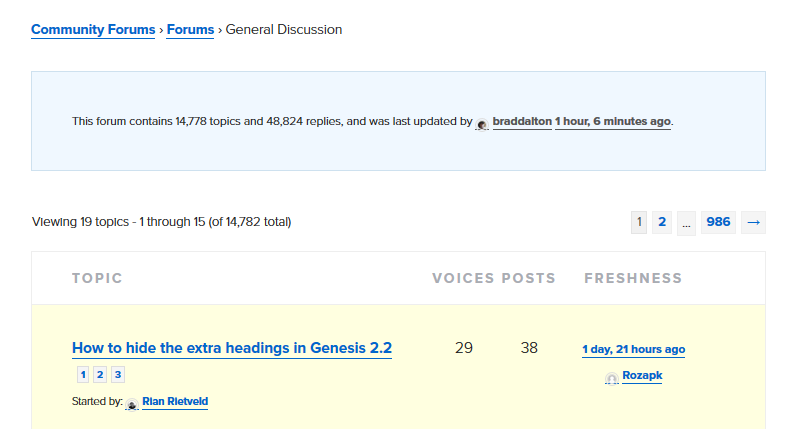Open page 1 of the Genesis 2.2 topic

(83, 375)
